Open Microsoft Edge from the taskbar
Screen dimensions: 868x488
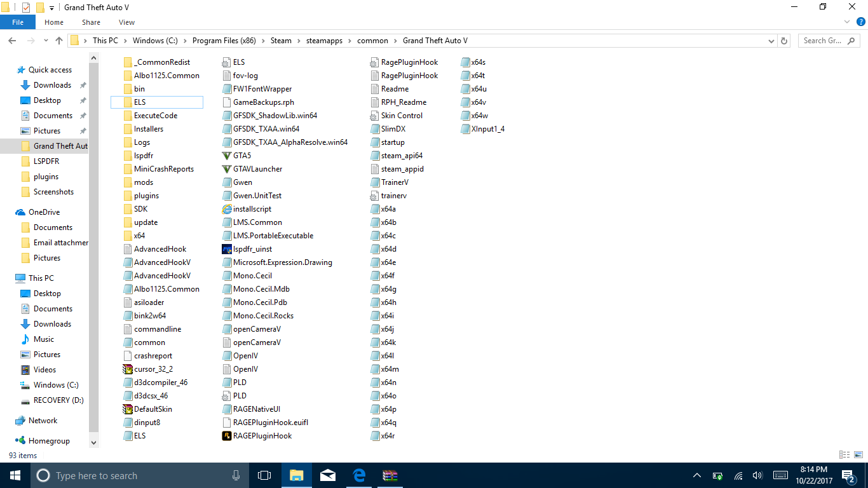[359, 475]
